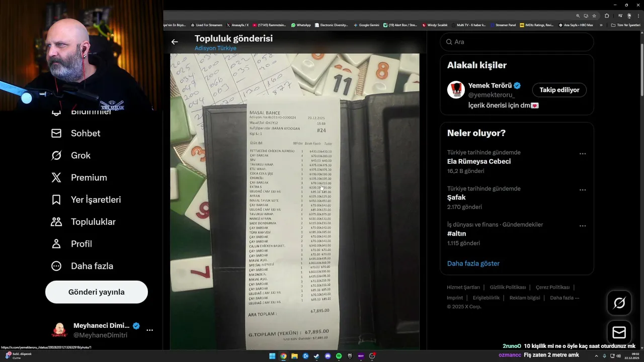Open more options for the Şafak trend
Screen dimensions: 644x362
[x=583, y=190]
